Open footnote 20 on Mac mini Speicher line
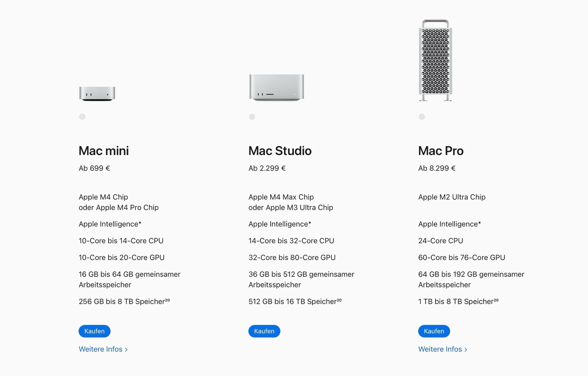The width and height of the screenshot is (588, 376). pos(167,300)
